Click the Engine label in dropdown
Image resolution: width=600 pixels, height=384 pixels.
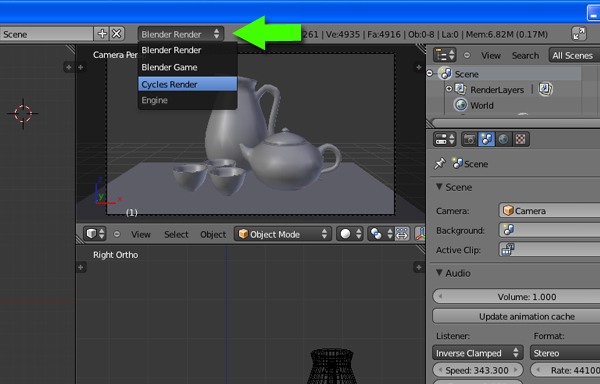pos(155,100)
